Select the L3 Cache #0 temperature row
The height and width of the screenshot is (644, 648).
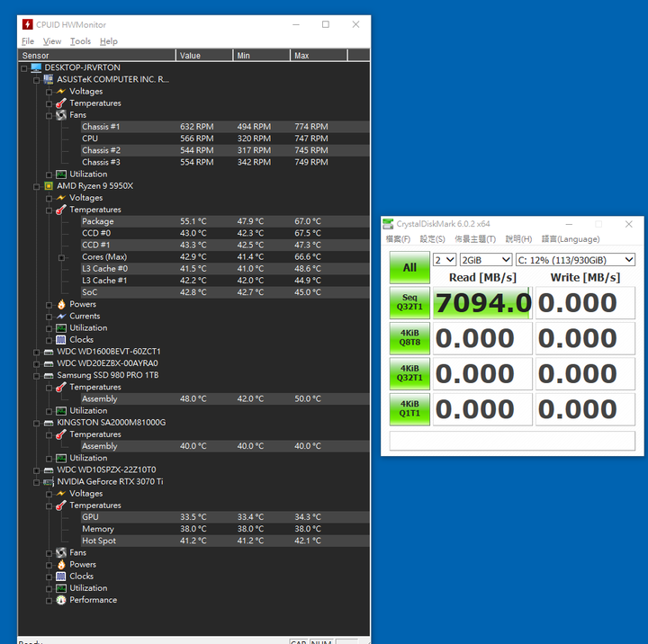225,269
